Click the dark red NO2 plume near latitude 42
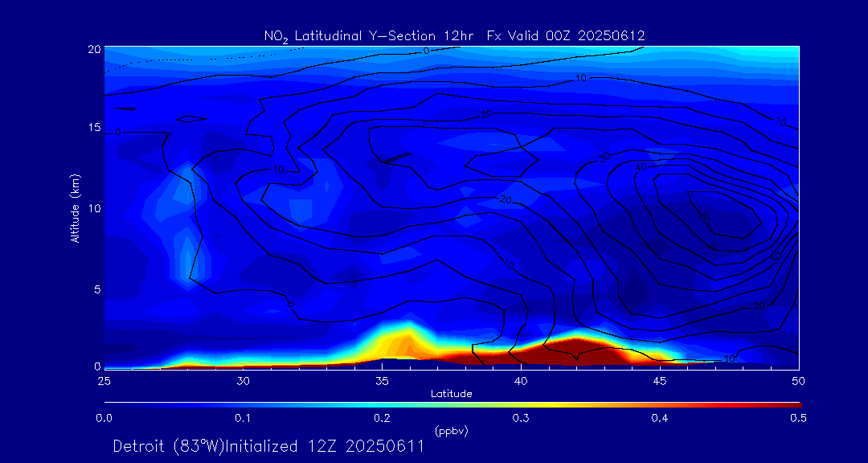 click(x=575, y=354)
